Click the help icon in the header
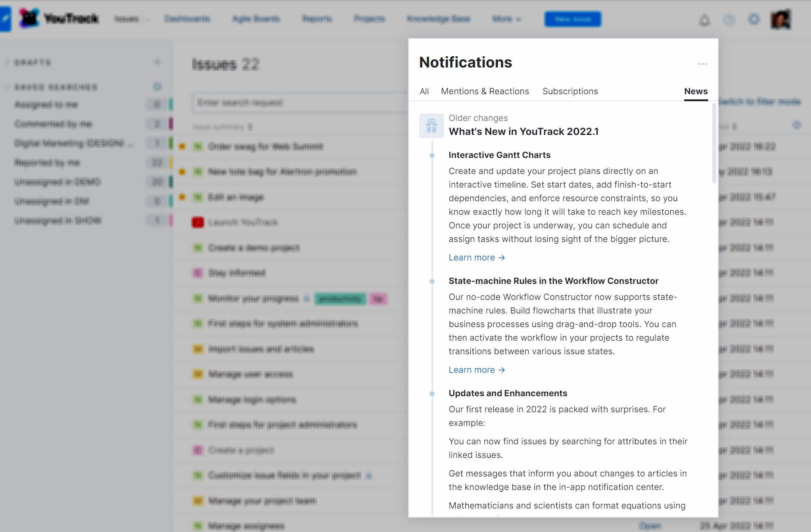811x532 pixels. coord(729,20)
